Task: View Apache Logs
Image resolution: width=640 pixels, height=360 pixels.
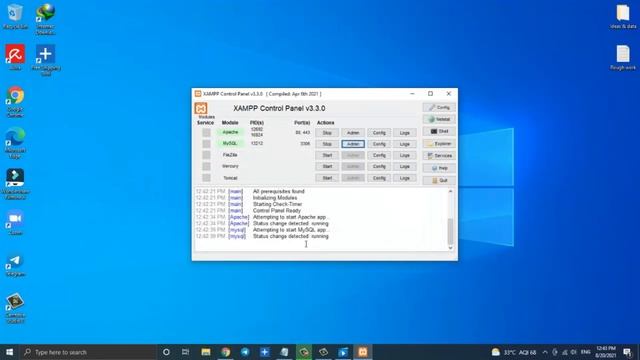Action: (404, 133)
